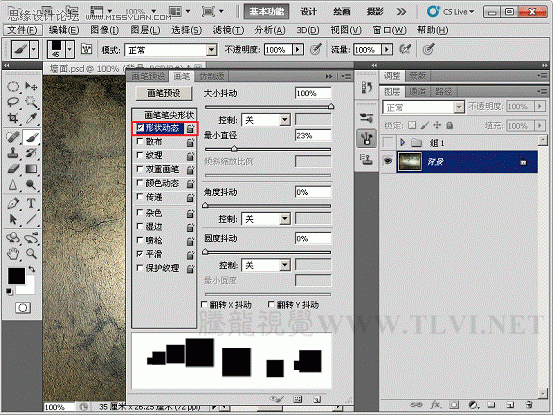Select the Line tool
The width and height of the screenshot is (553, 415).
pos(31,219)
